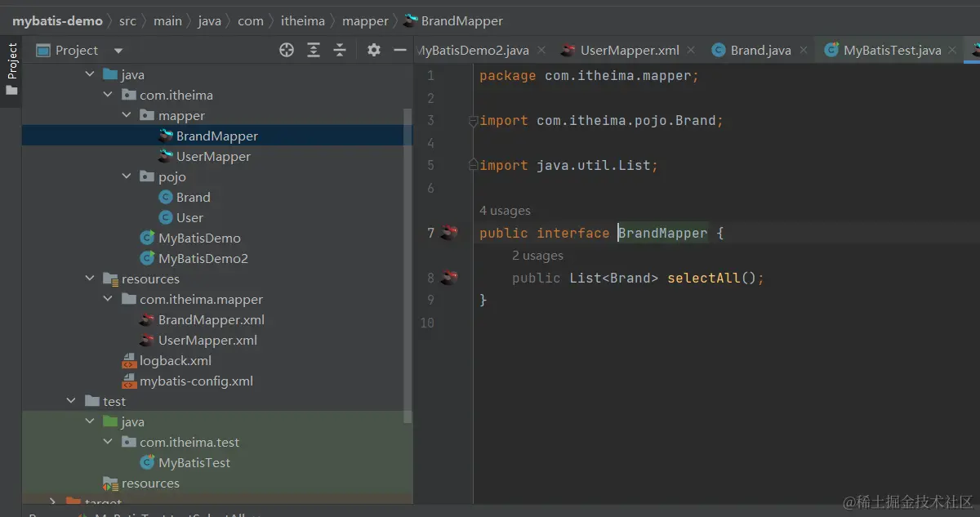Click the import fold marker on line 5

click(473, 166)
